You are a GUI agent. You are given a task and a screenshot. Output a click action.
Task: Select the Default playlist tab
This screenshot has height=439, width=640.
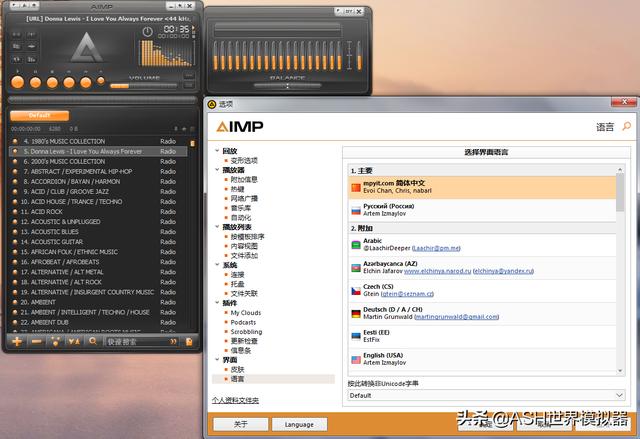pyautogui.click(x=40, y=115)
